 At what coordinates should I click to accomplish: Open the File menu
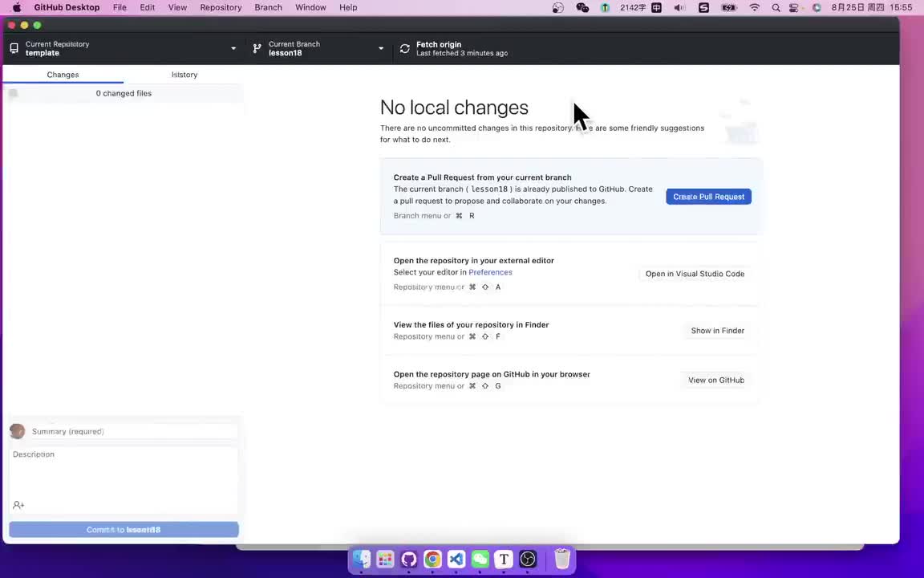(x=120, y=8)
